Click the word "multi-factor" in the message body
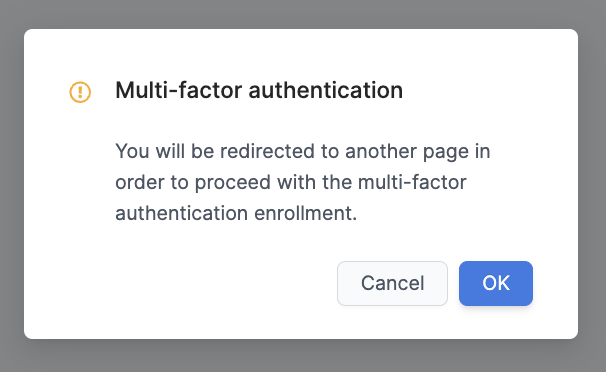 coord(412,182)
